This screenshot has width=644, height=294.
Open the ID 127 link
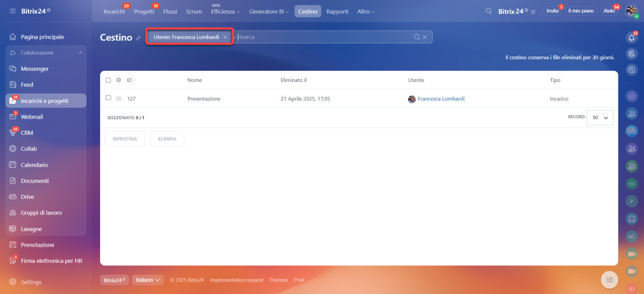tap(131, 99)
